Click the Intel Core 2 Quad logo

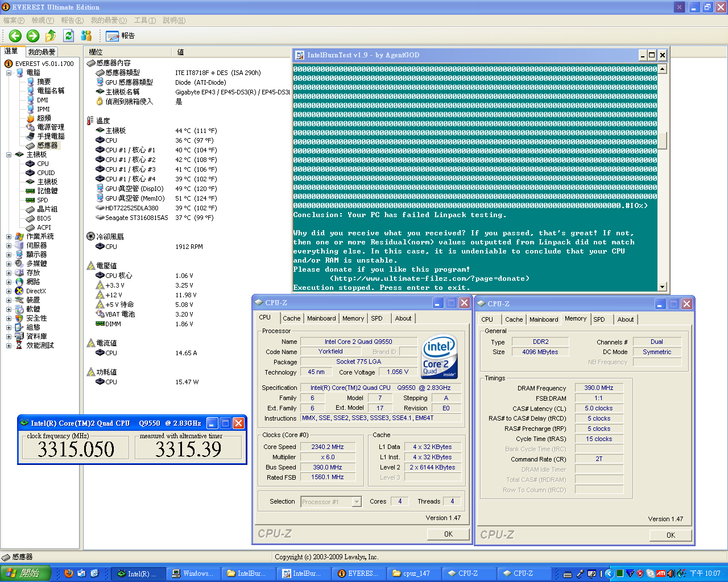coord(440,357)
